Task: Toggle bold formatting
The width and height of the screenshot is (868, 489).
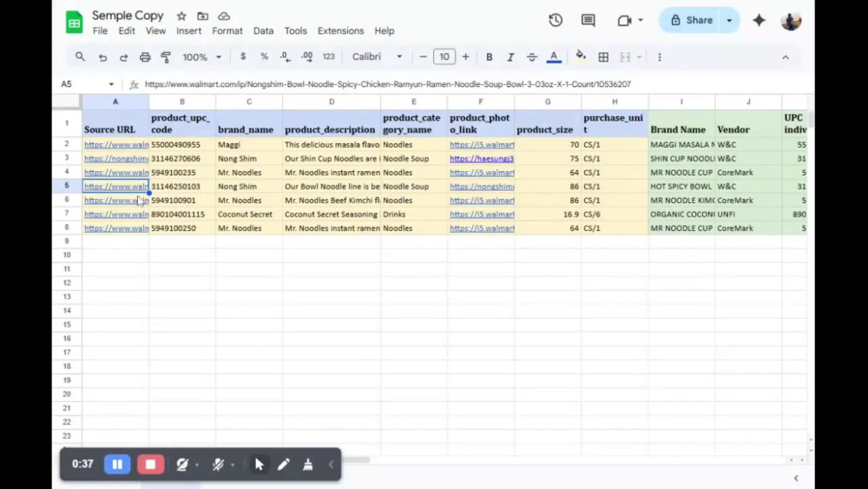Action: point(490,57)
